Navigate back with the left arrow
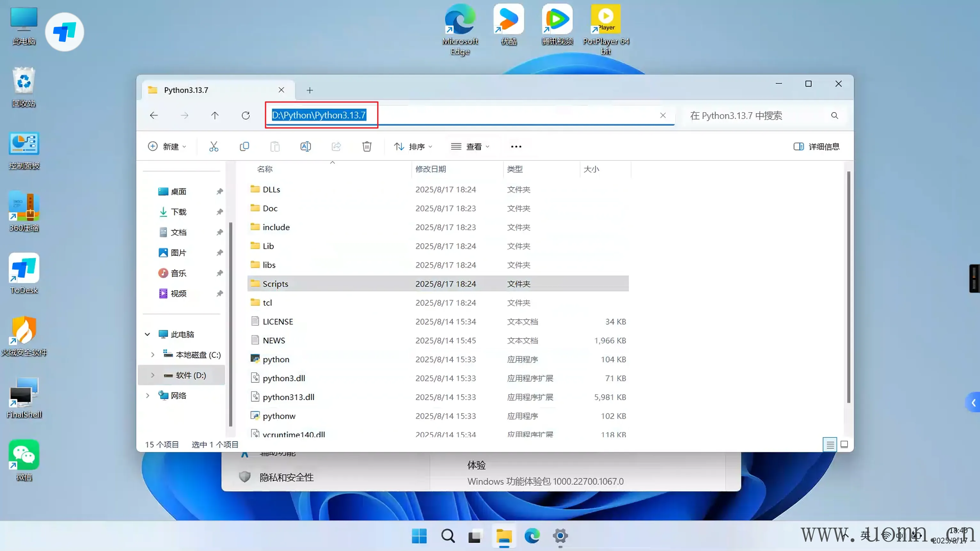 (154, 116)
